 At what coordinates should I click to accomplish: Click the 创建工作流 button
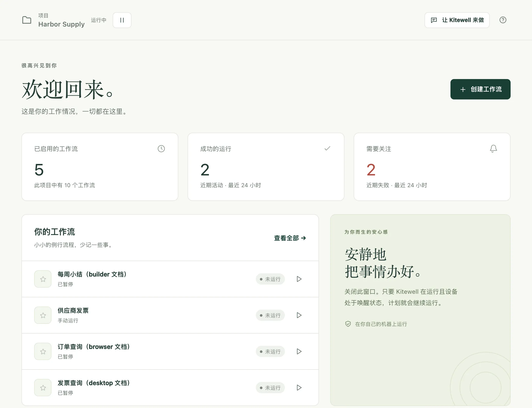click(x=480, y=89)
